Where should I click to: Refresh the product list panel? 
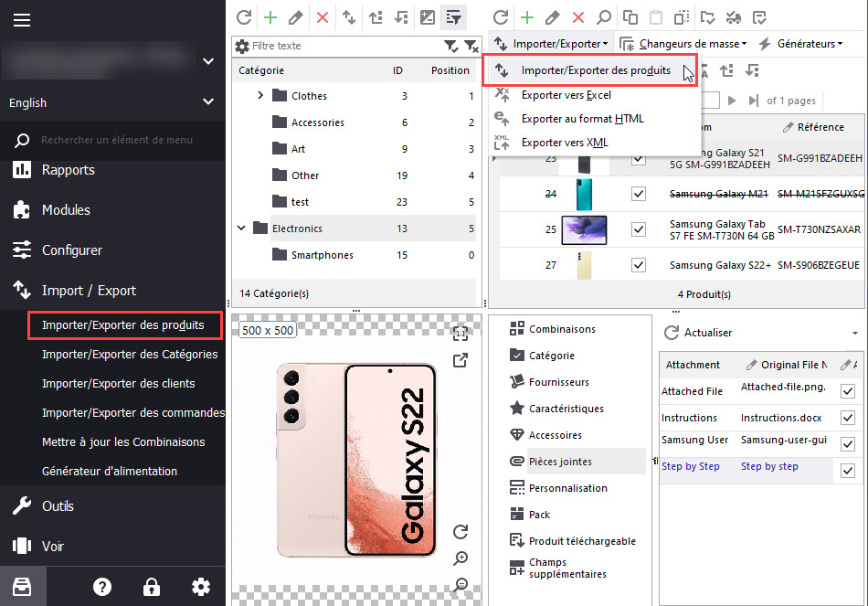[501, 17]
